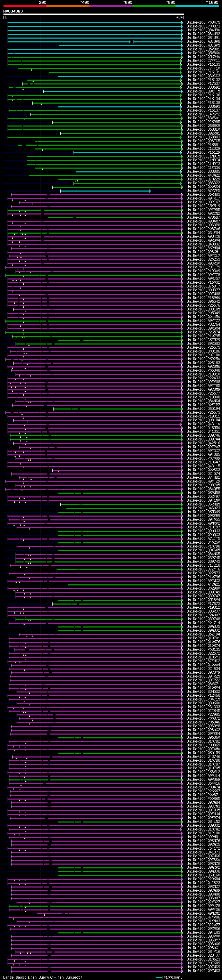The image size is (222, 980).
Task: Click the UniRef100_Q75WT7 label
Action: (203, 286)
